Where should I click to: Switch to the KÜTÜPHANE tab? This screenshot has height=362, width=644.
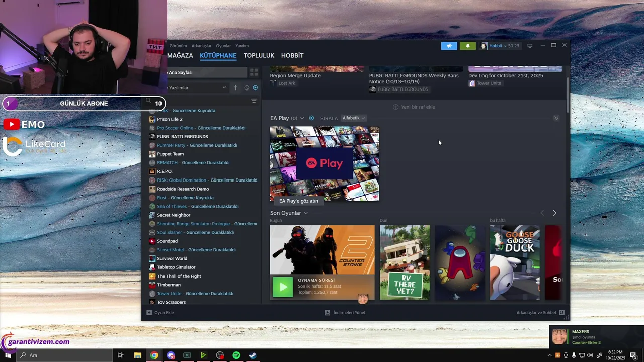(218, 56)
